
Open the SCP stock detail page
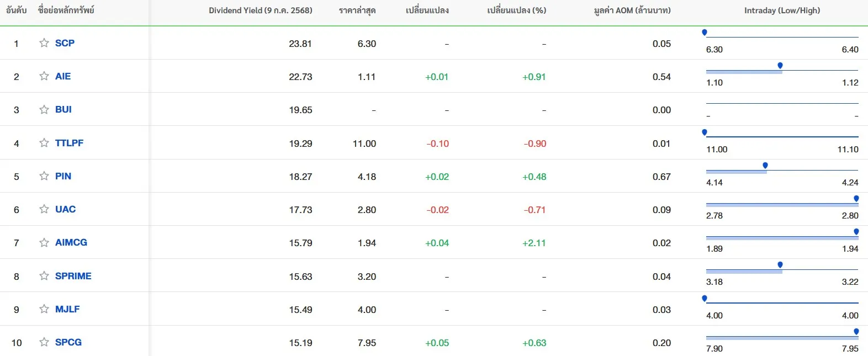pos(65,43)
